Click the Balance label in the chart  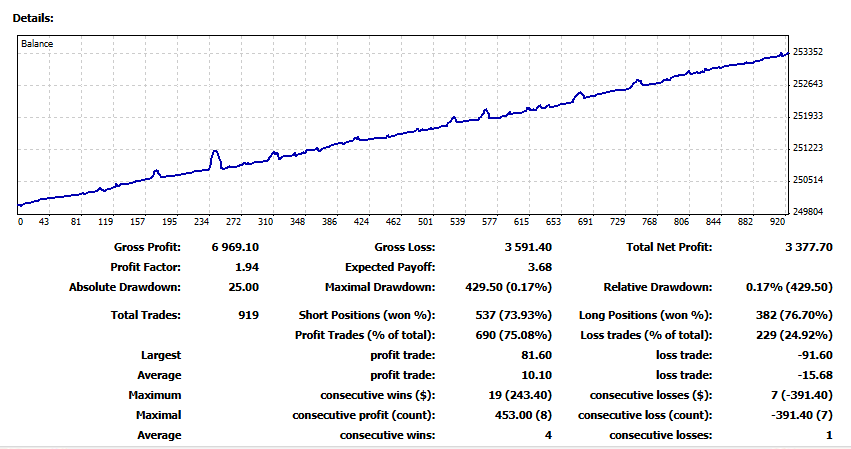pos(37,45)
